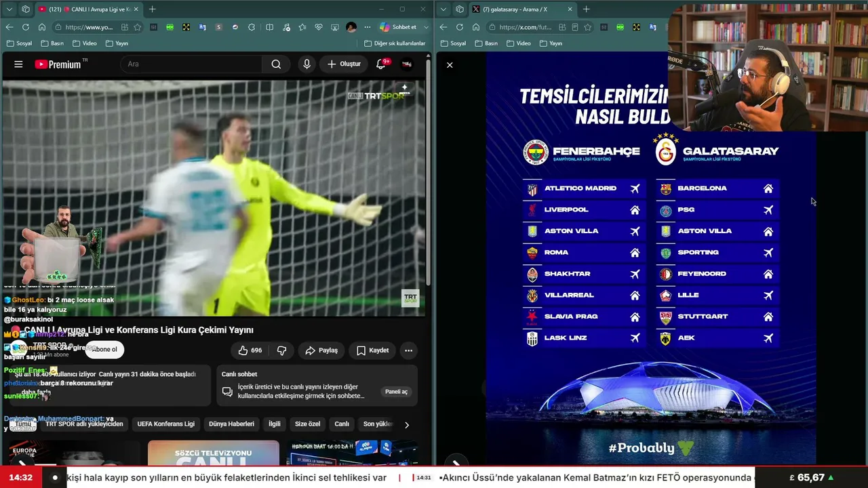Save the video with Kaydet
Image resolution: width=868 pixels, height=488 pixels.
372,350
